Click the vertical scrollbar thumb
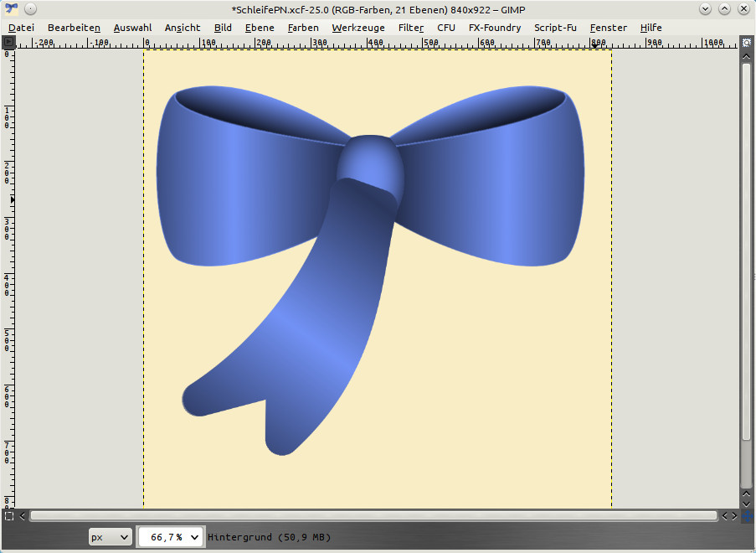This screenshot has width=756, height=553. click(746, 251)
